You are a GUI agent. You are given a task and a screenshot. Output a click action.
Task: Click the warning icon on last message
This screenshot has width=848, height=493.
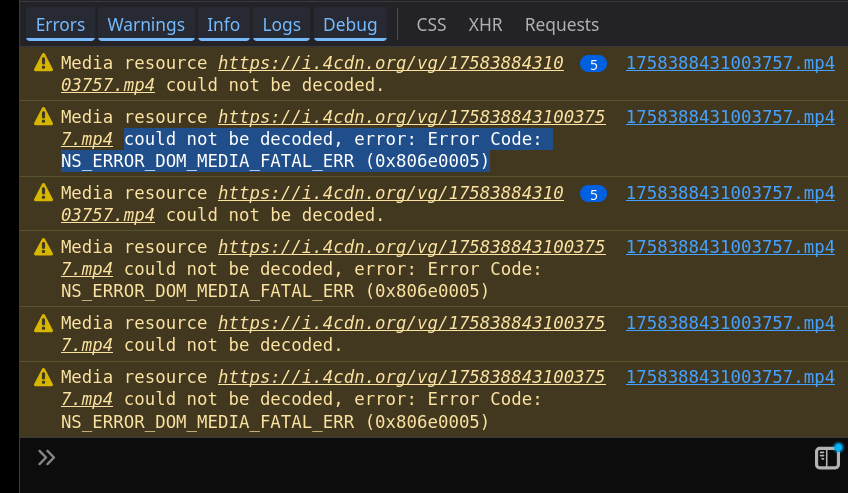(43, 377)
